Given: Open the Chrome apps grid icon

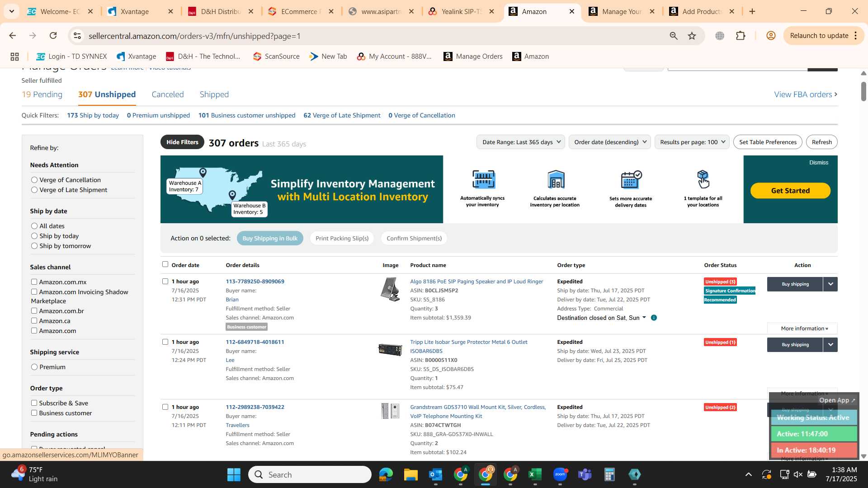Looking at the screenshot, I should [x=14, y=56].
